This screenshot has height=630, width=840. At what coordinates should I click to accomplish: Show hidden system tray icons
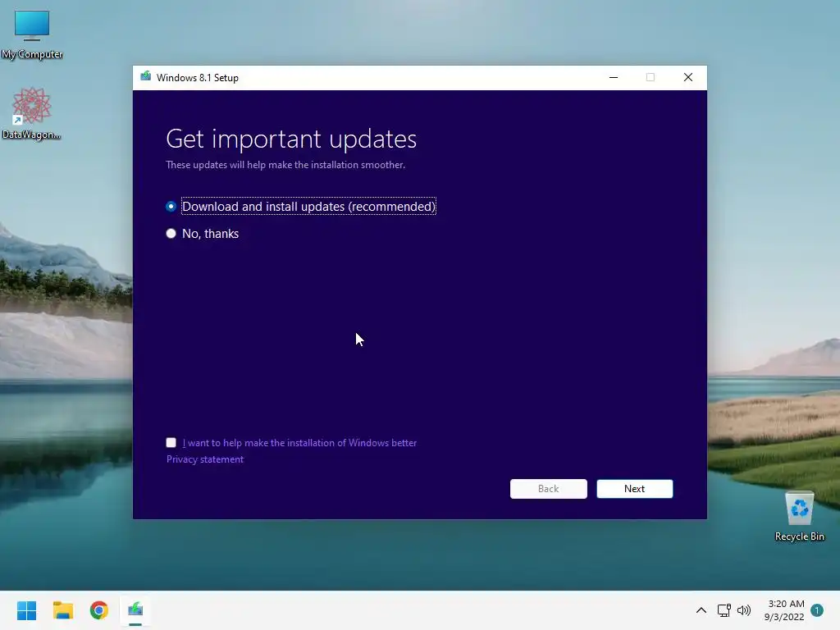tap(701, 610)
